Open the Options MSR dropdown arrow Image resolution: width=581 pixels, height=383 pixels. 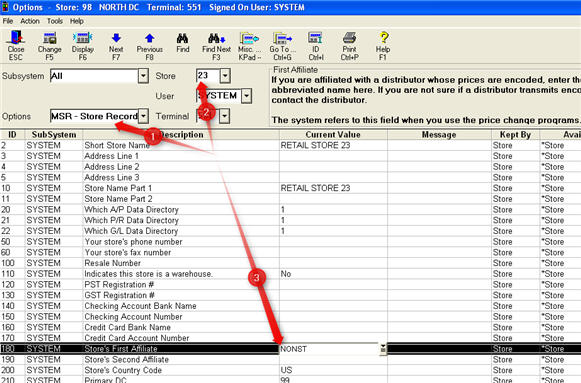click(143, 116)
